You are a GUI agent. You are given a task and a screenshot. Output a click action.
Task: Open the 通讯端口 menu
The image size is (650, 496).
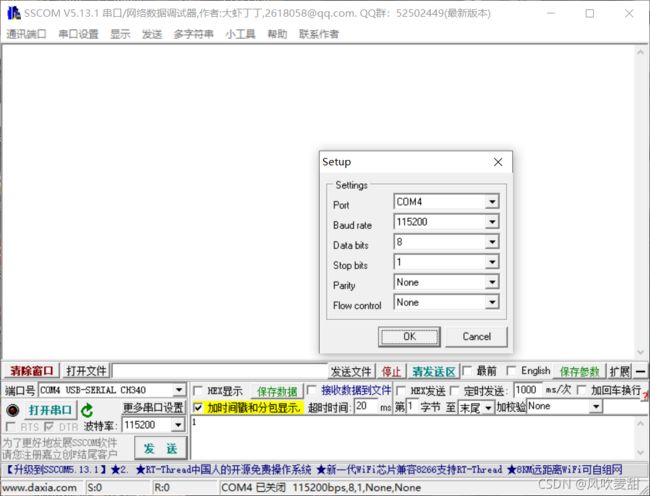(26, 34)
